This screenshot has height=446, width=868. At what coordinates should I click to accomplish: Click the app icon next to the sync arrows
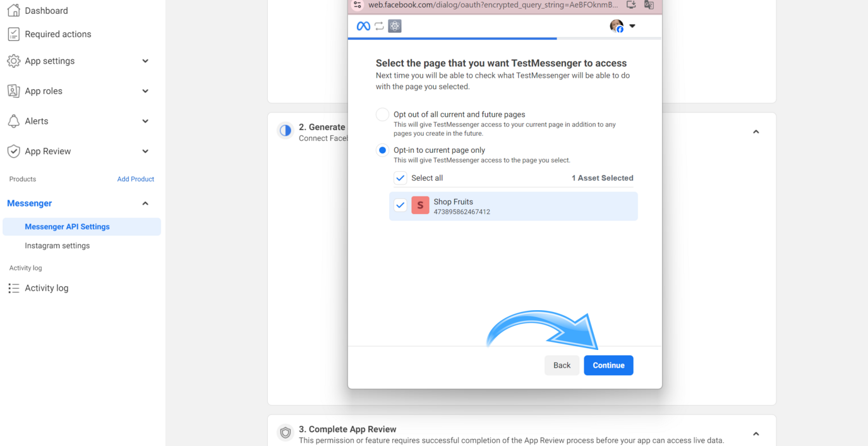click(x=394, y=26)
